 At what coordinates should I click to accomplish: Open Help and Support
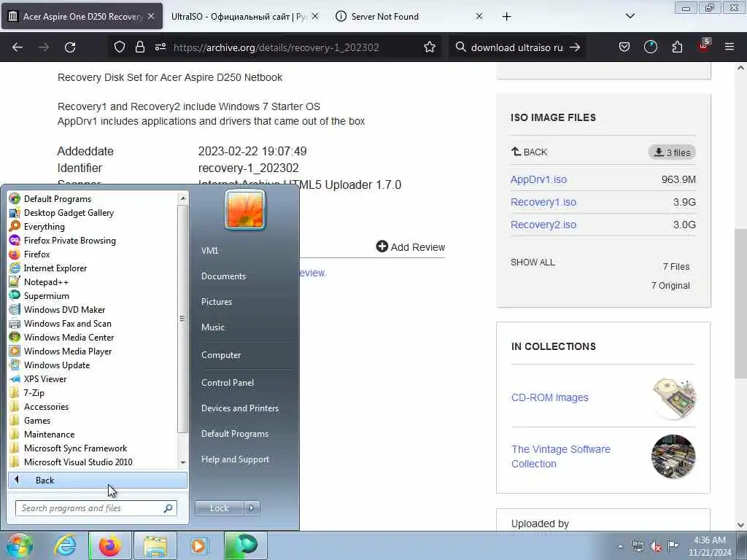click(235, 459)
